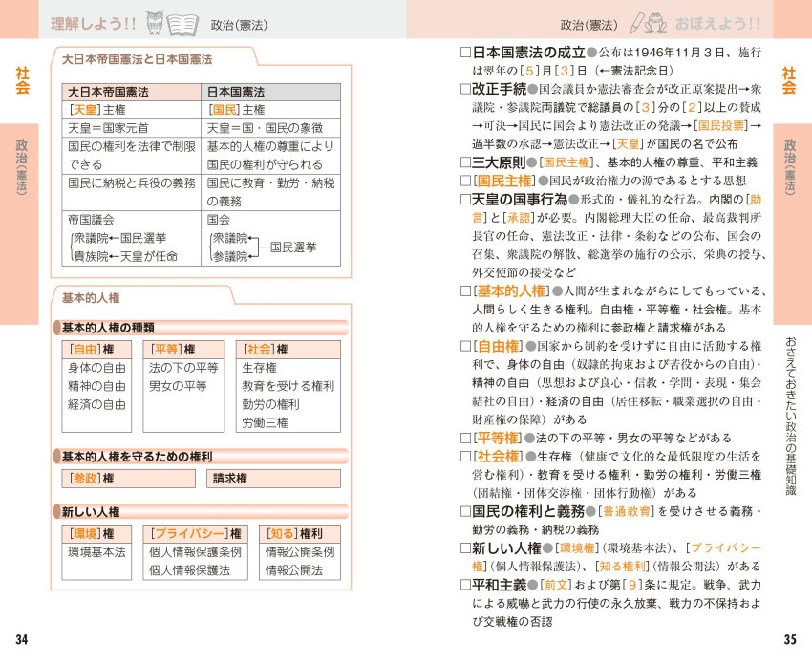
Task: Select the right 政治(憲法) side tab
Action: pos(792,224)
